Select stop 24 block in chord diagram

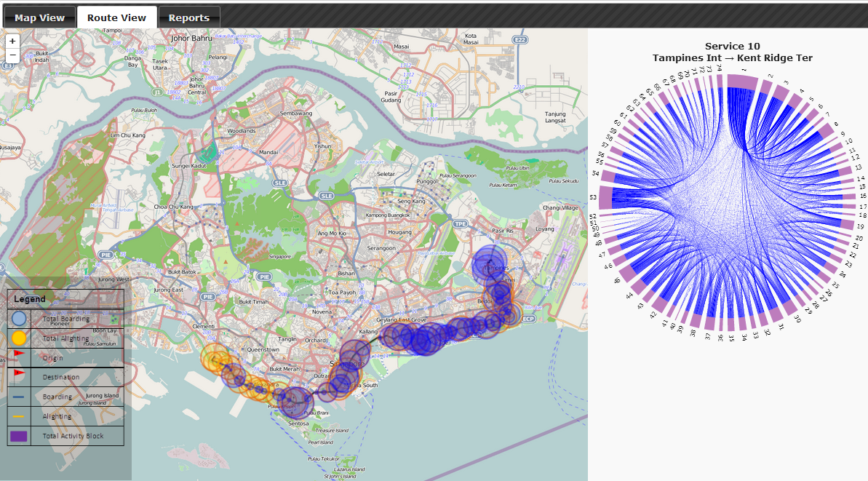click(x=831, y=268)
